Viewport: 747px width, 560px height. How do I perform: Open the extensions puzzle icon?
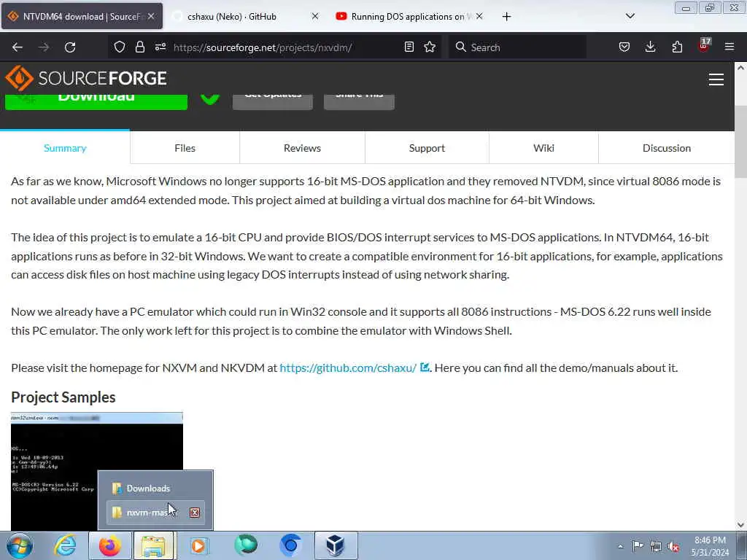click(x=677, y=47)
